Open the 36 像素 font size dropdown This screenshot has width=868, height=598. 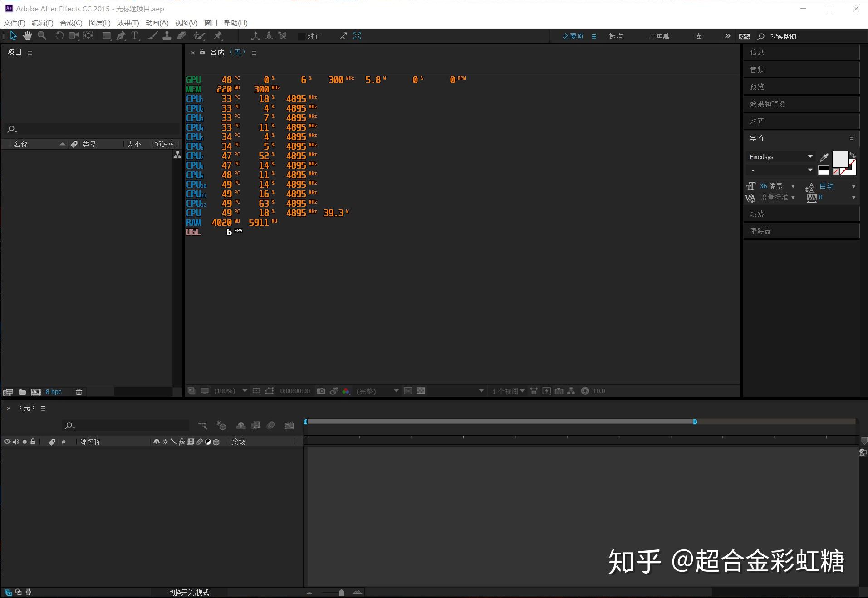click(x=793, y=186)
